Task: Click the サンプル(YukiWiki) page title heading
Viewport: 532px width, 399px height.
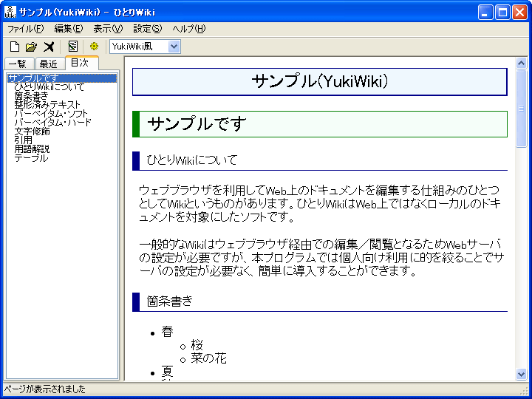Action: [x=320, y=82]
